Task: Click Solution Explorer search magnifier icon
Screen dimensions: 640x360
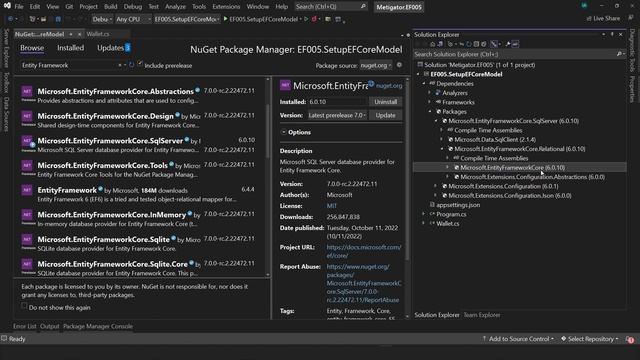Action: coord(619,54)
